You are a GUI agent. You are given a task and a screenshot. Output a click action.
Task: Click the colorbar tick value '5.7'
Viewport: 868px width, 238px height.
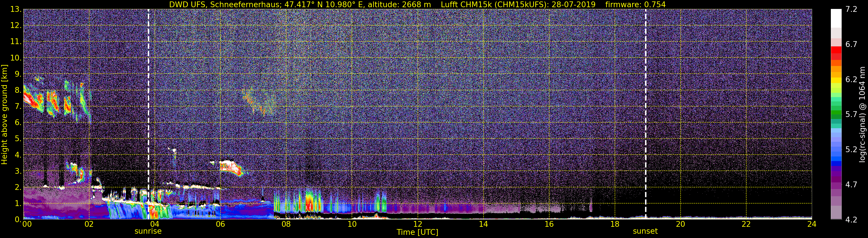(851, 115)
